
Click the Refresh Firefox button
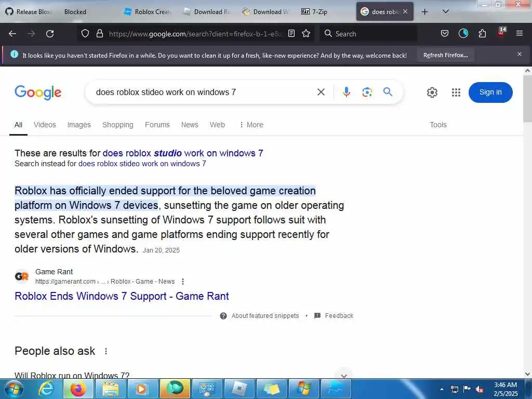[445, 55]
